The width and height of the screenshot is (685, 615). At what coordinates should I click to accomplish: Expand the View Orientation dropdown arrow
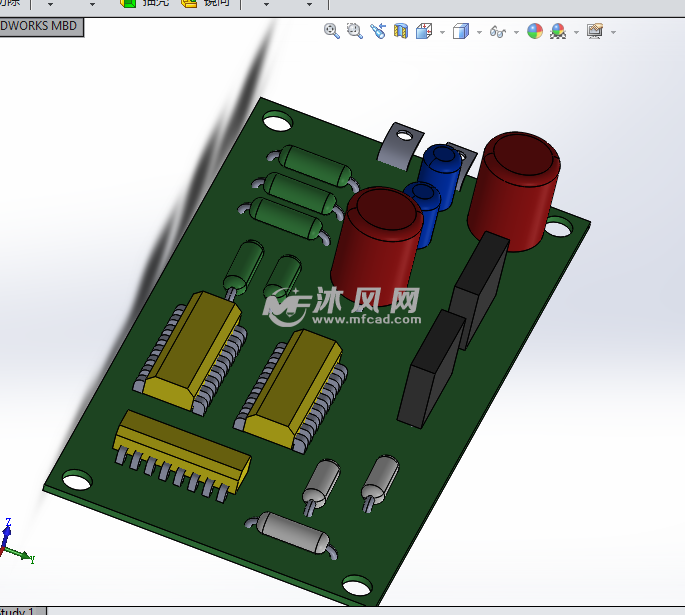coord(442,32)
